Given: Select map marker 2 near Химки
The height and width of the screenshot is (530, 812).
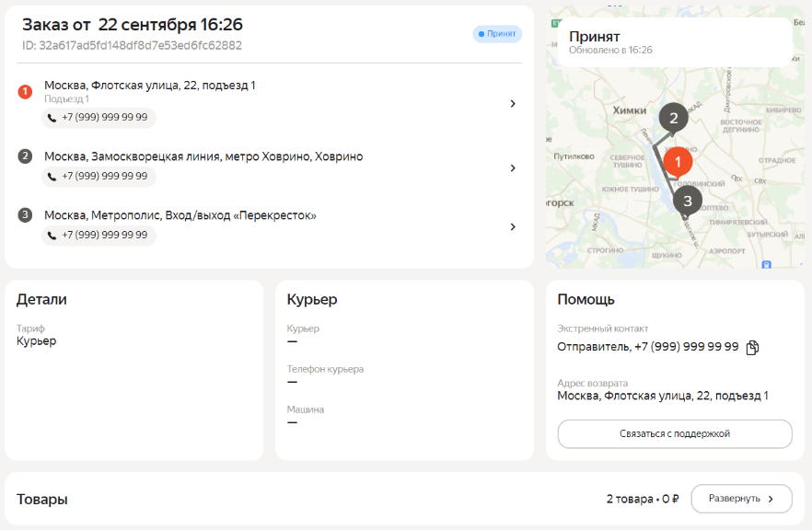Looking at the screenshot, I should click(673, 118).
